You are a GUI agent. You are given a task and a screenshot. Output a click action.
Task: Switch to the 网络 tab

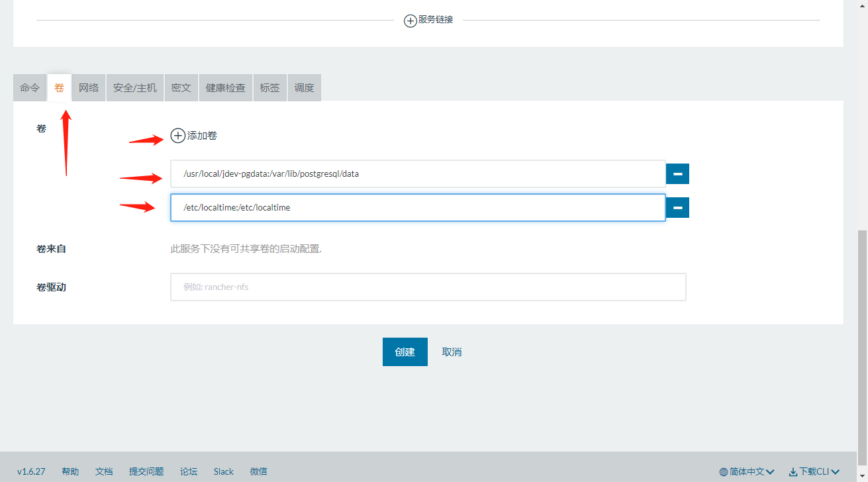[89, 87]
